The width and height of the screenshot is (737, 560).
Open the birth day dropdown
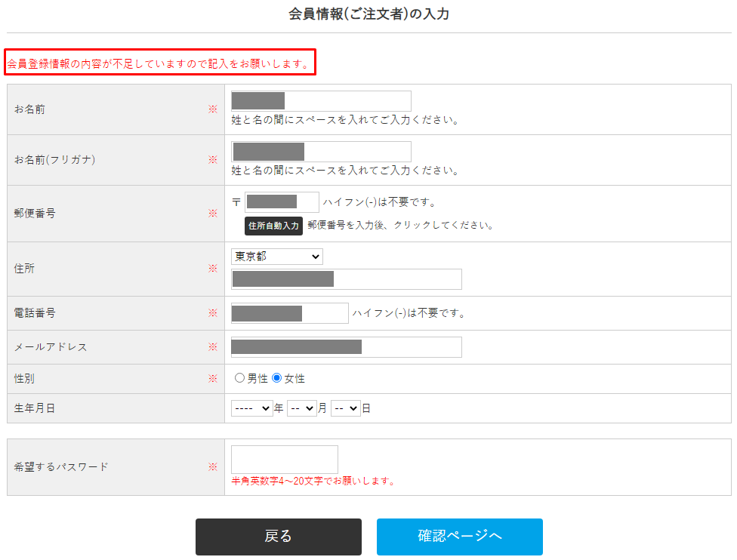pyautogui.click(x=345, y=408)
